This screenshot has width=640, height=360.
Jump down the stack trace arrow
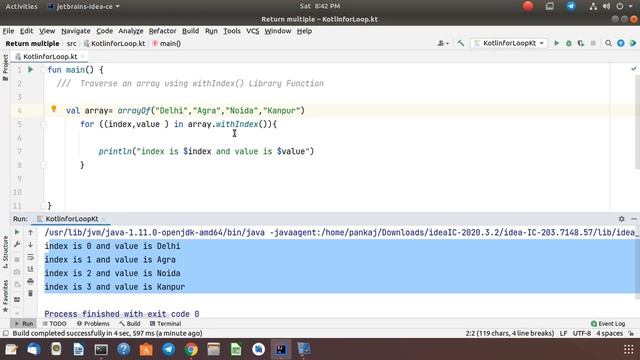(x=30, y=244)
